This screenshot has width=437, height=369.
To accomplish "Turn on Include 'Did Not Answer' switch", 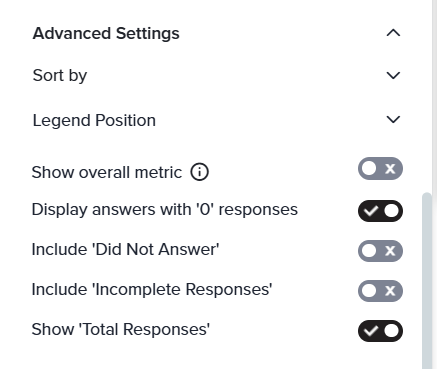I will pos(380,251).
